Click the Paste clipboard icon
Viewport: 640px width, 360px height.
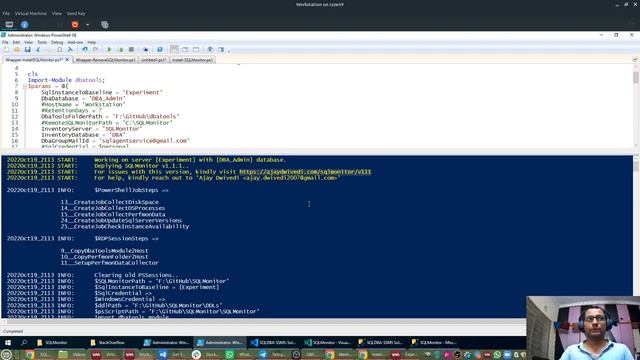click(x=60, y=49)
